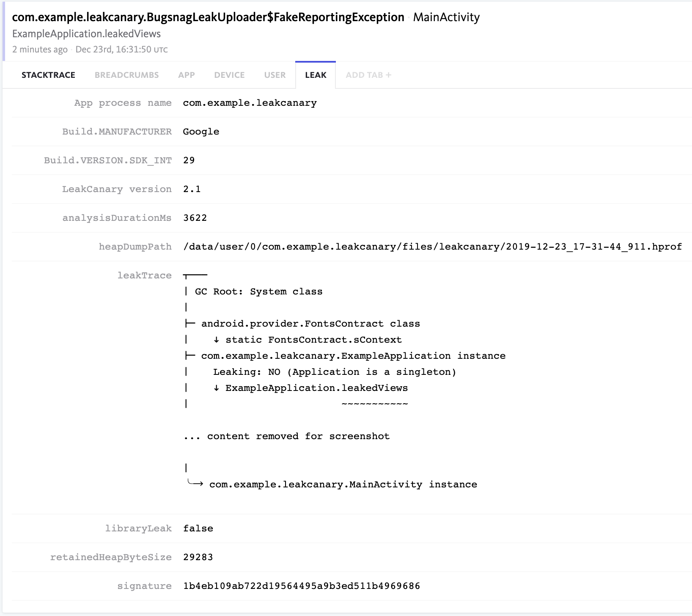Click the analysisDurationMs value 3622

tap(195, 218)
